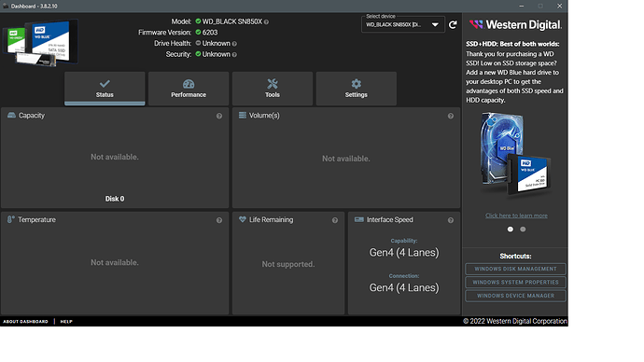Launch Windows Device Manager shortcut
The height and width of the screenshot is (362, 644).
click(x=515, y=296)
